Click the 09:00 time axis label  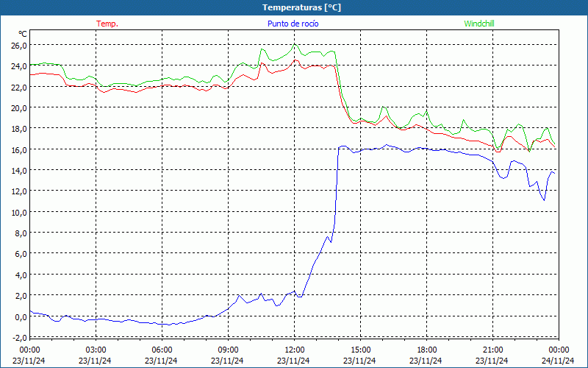[228, 350]
